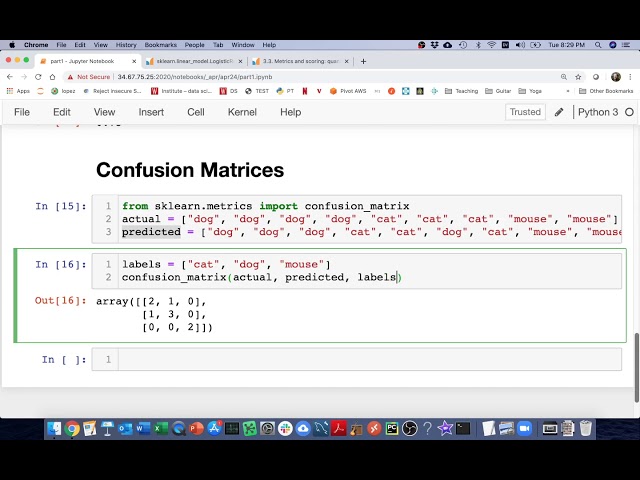Screen dimensions: 640x480
Task: Click the address bar URL
Action: point(195,77)
